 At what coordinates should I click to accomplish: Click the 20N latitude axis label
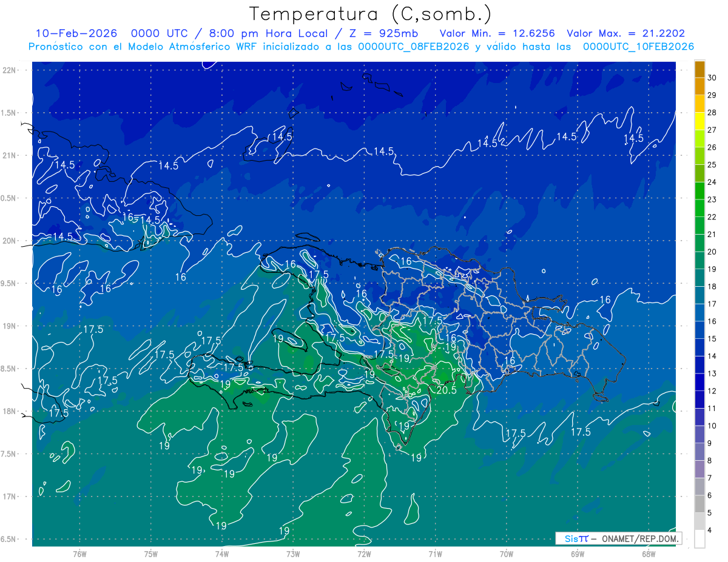click(x=10, y=241)
